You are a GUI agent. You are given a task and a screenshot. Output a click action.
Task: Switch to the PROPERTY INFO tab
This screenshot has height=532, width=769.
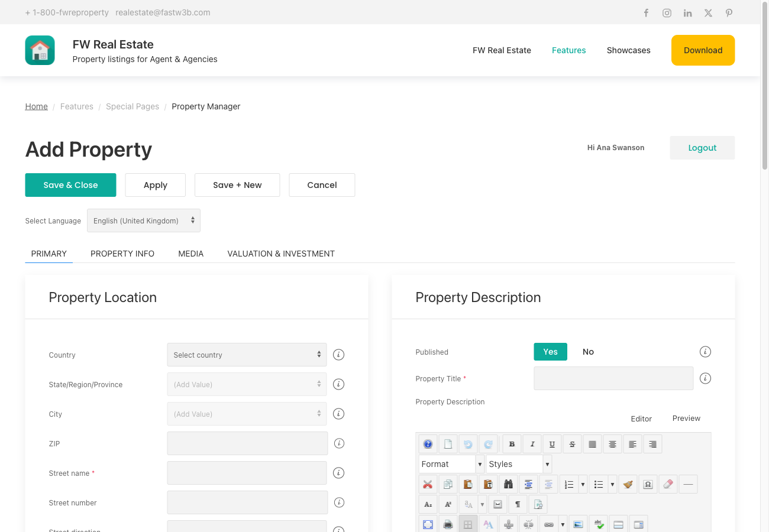122,253
